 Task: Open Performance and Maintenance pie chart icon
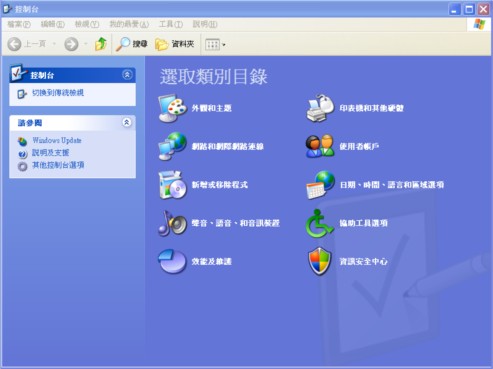172,261
